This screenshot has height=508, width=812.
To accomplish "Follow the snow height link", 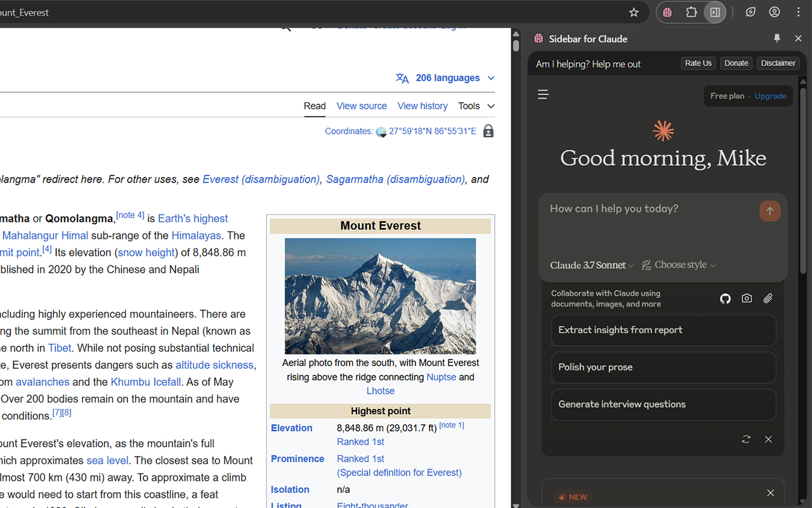I will [x=146, y=253].
